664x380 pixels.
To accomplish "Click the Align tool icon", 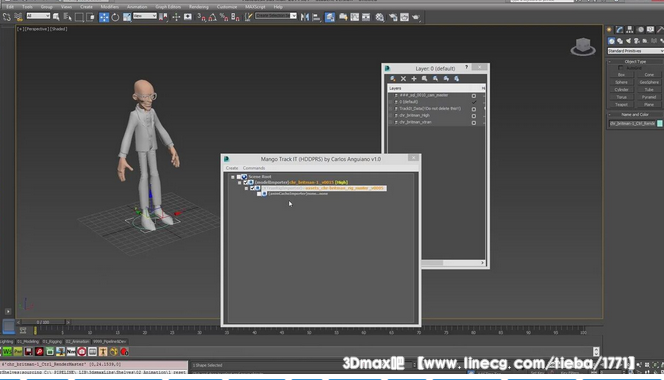I will (x=316, y=17).
